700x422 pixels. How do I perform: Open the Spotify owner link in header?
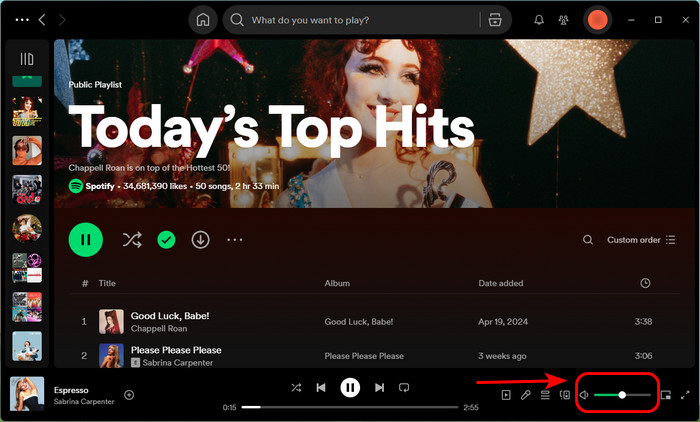100,186
